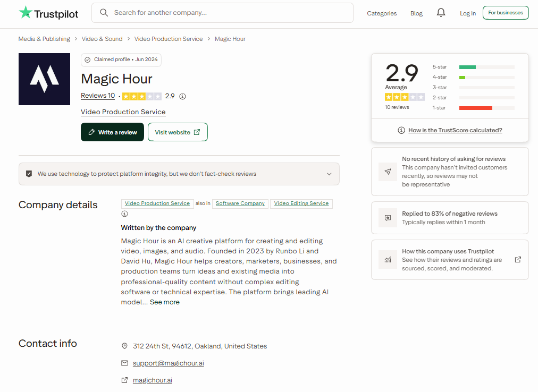Viewport: 538px width, 392px height.
Task: Open the magichour.ai website link
Action: point(153,380)
